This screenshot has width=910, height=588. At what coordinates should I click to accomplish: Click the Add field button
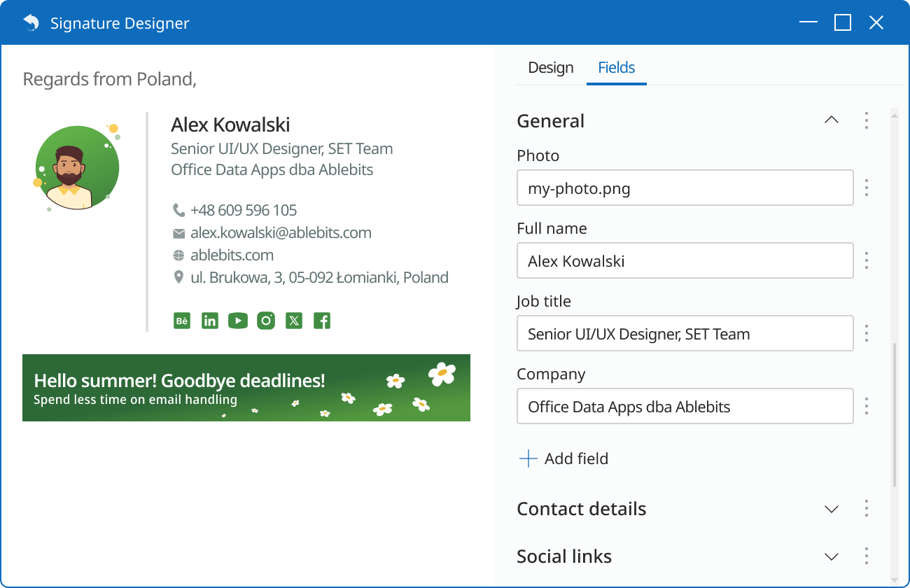pos(563,458)
